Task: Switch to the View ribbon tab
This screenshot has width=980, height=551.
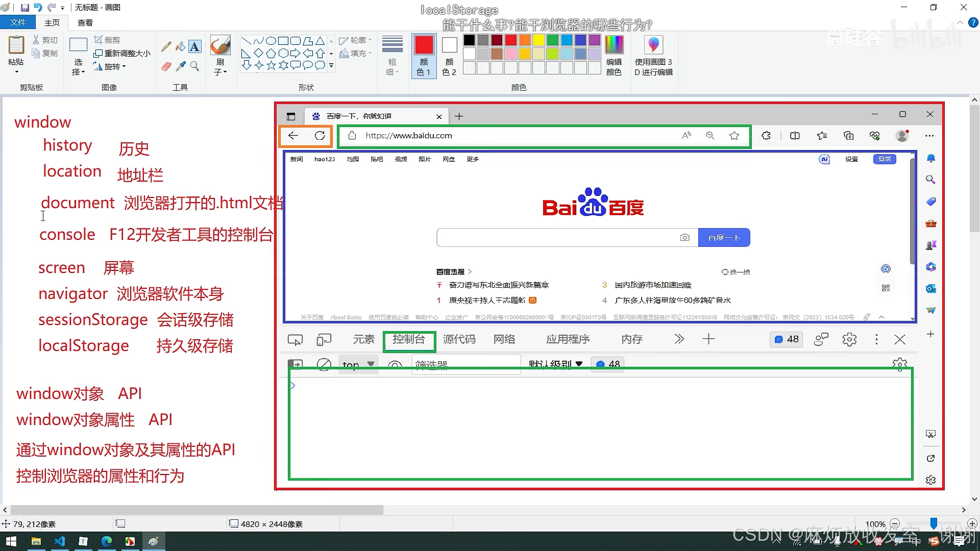Action: point(85,22)
